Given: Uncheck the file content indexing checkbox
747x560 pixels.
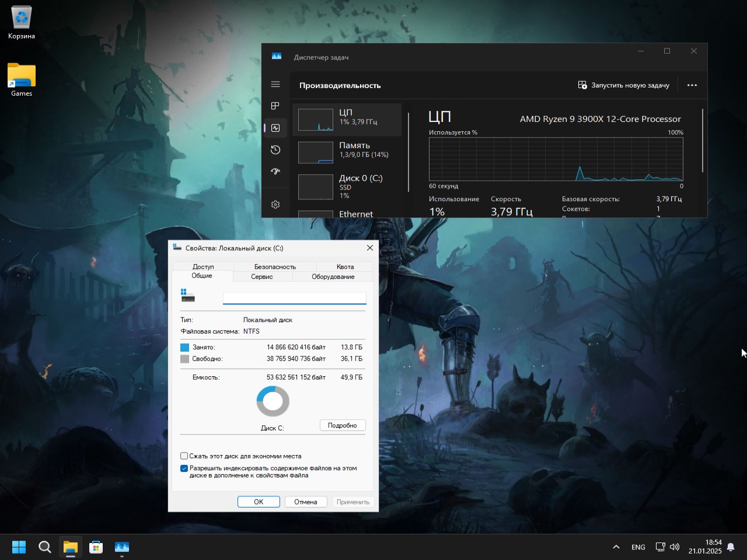Looking at the screenshot, I should pyautogui.click(x=184, y=468).
